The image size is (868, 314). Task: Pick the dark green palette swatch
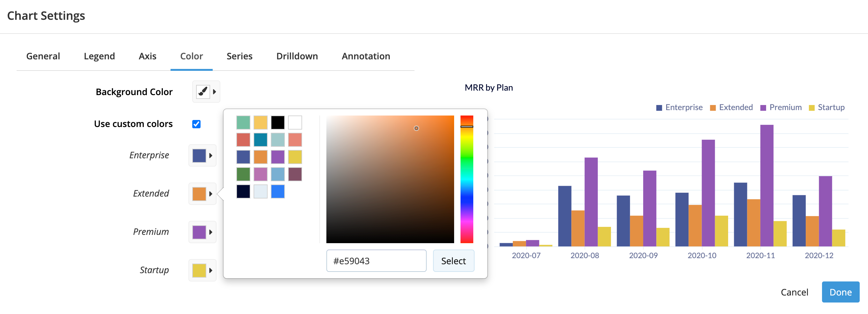coord(243,174)
